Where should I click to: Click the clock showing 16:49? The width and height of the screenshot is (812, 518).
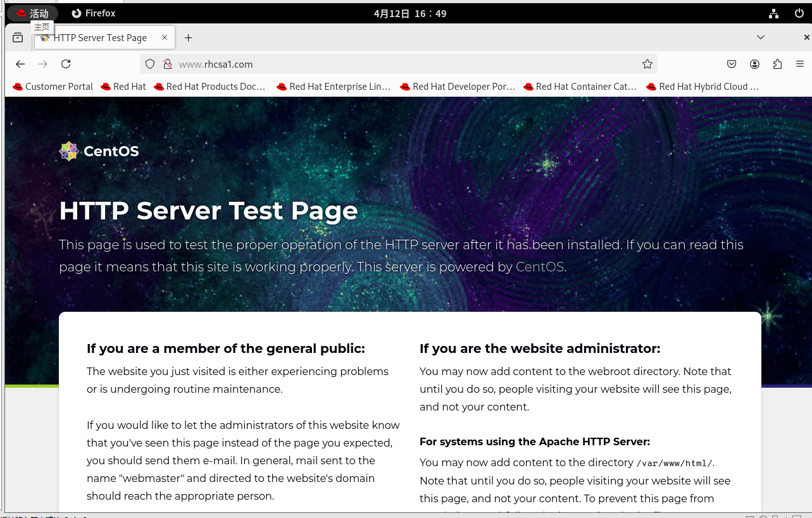click(x=410, y=13)
